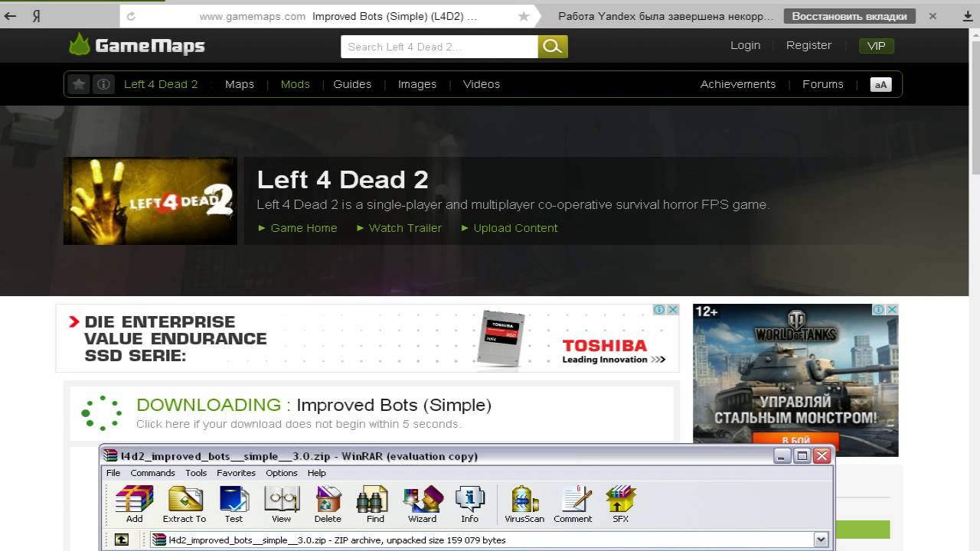Open the Options menu in WinRAR

pos(282,473)
